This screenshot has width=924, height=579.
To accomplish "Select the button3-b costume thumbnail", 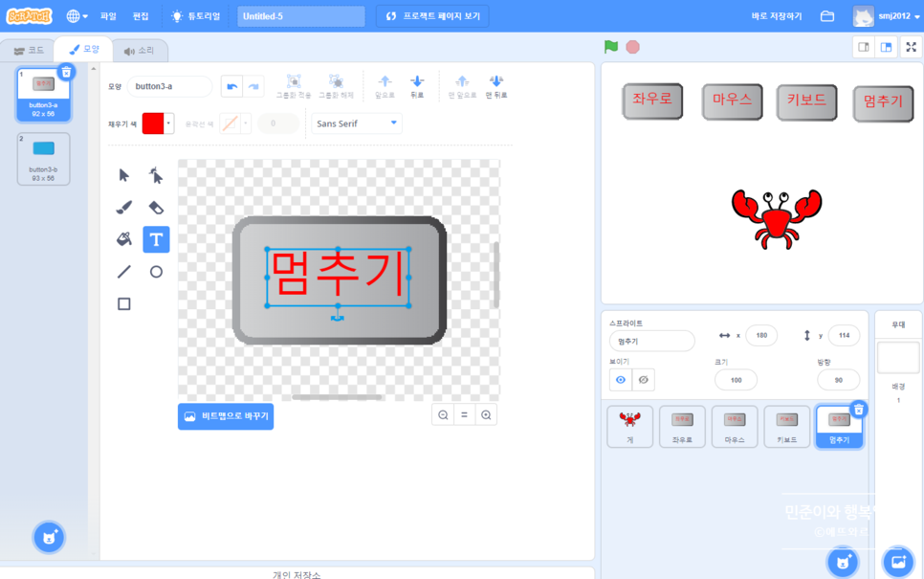I will click(43, 158).
